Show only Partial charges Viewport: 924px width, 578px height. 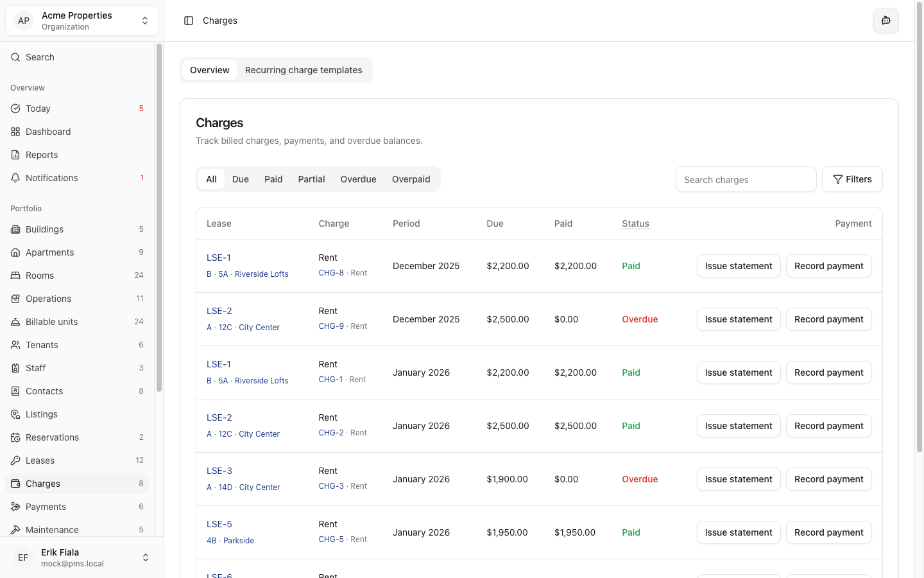point(311,179)
